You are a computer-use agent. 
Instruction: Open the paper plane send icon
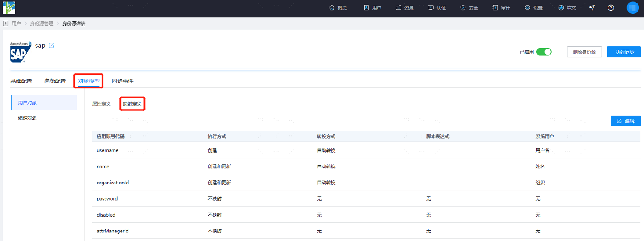[592, 8]
